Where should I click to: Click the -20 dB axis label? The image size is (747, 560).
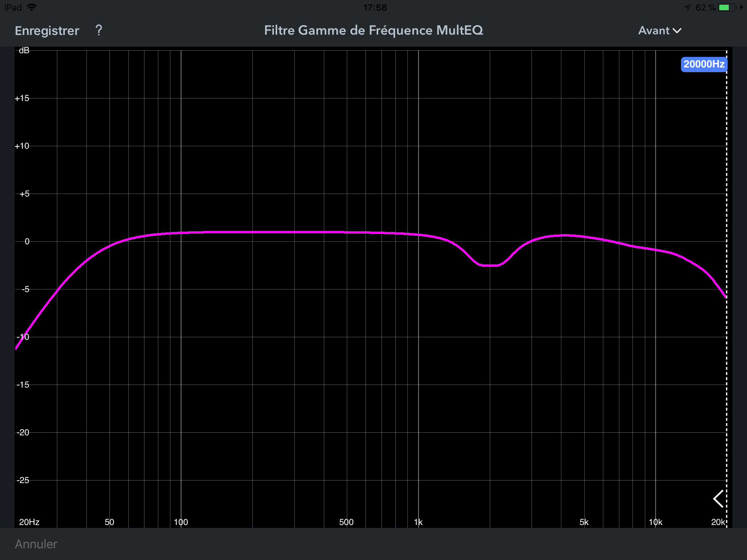(23, 432)
